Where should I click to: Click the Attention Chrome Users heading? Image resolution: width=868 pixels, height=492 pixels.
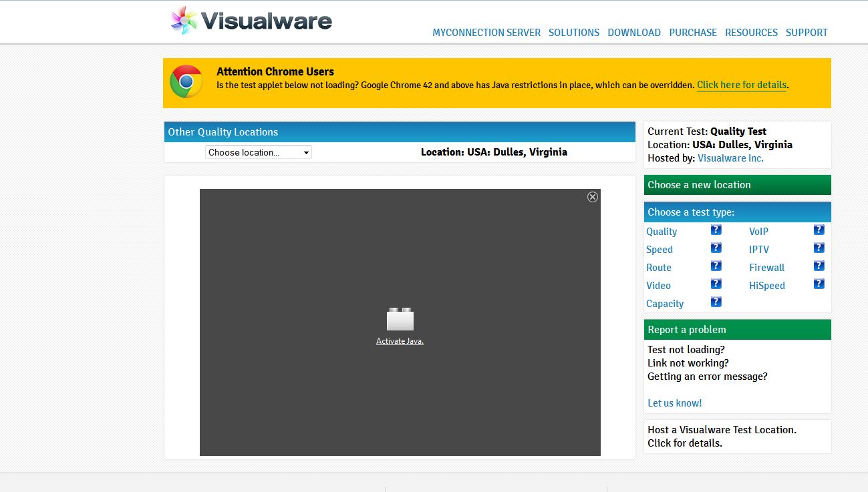(275, 71)
